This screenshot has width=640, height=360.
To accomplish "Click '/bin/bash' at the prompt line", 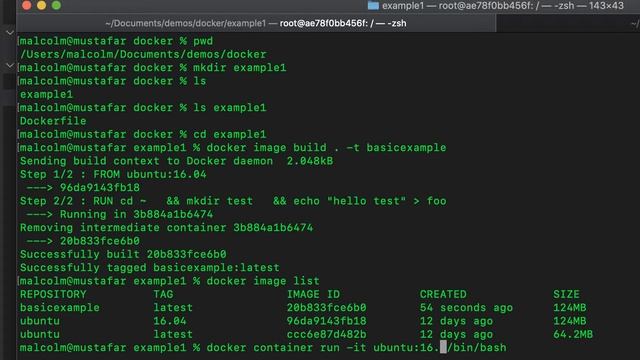I will click(477, 348).
